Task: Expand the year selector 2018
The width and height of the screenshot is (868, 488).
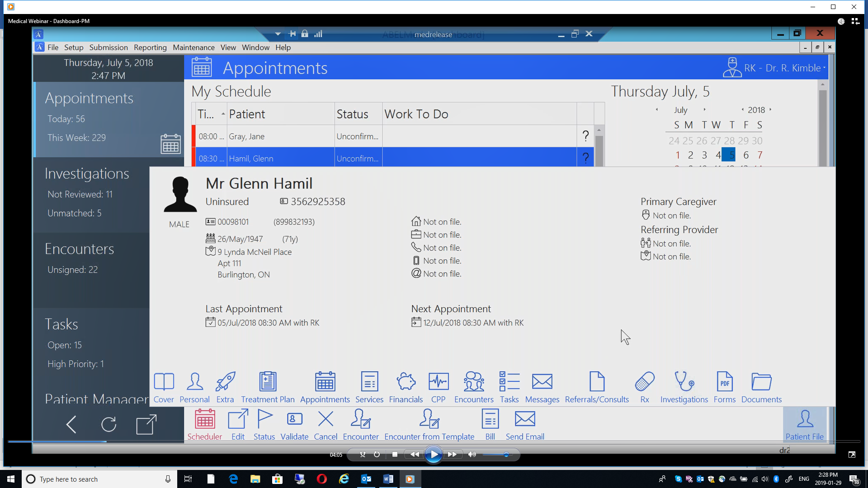Action: click(x=756, y=110)
